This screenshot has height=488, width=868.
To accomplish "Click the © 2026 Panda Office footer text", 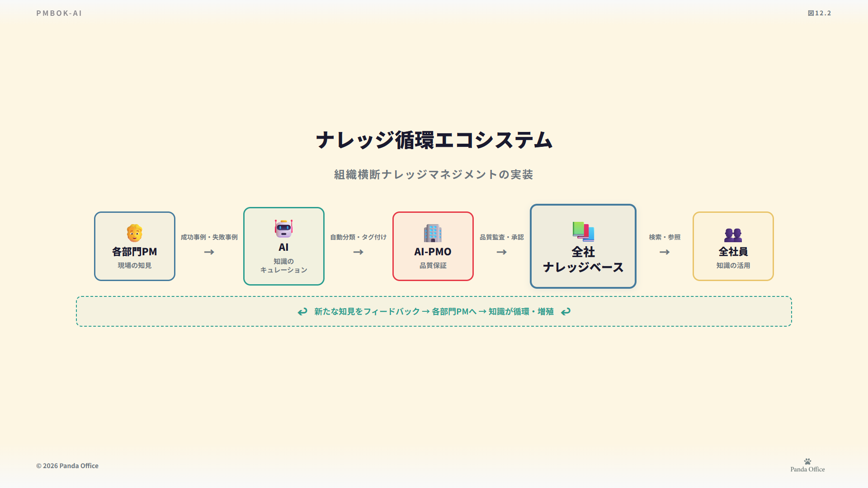I will [x=67, y=466].
